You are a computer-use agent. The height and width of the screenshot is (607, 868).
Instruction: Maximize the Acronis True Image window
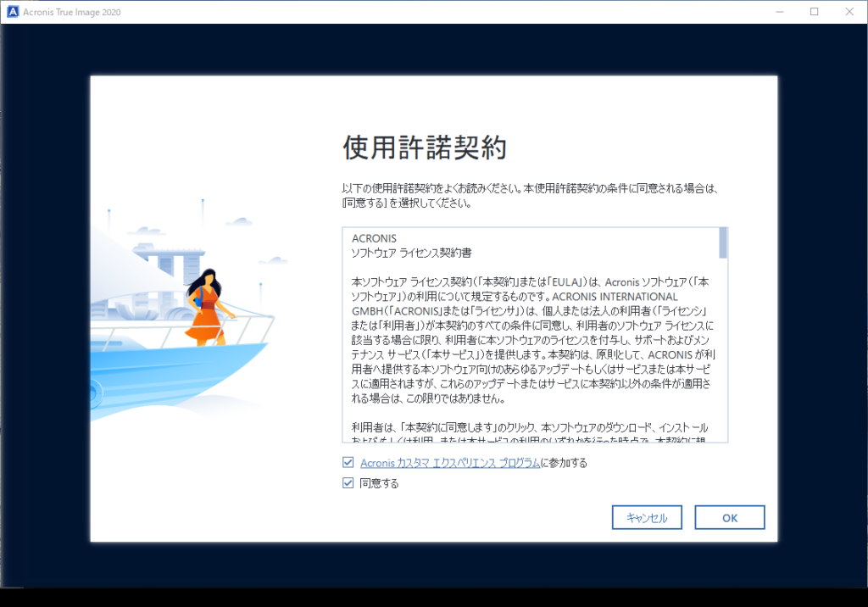[x=815, y=12]
